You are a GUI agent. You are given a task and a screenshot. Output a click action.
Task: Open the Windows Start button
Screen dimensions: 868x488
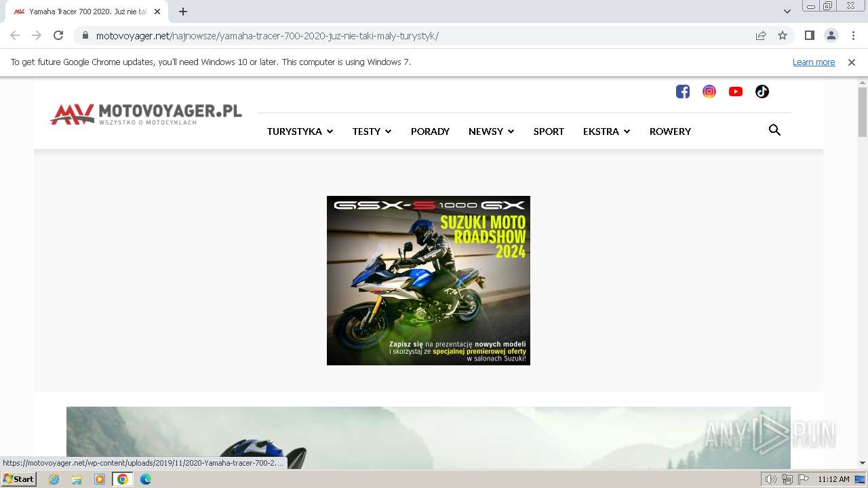[18, 479]
